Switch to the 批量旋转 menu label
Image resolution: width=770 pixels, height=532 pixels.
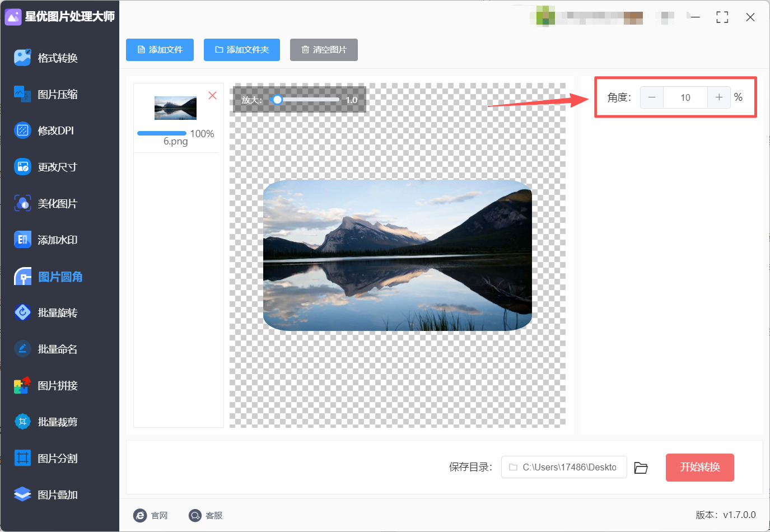[x=58, y=312]
